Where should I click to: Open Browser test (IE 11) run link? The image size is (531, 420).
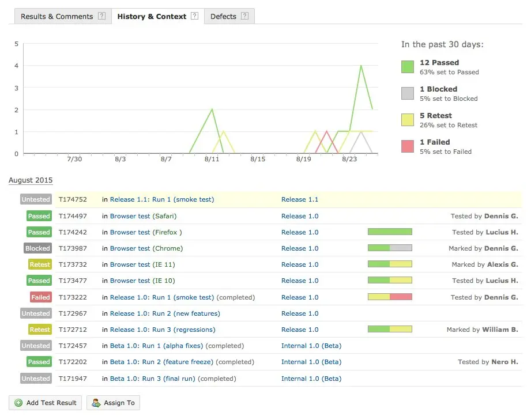pyautogui.click(x=142, y=264)
